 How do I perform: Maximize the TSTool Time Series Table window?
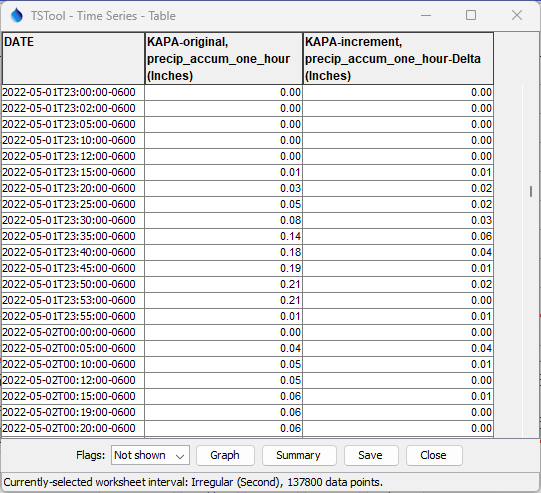[471, 16]
